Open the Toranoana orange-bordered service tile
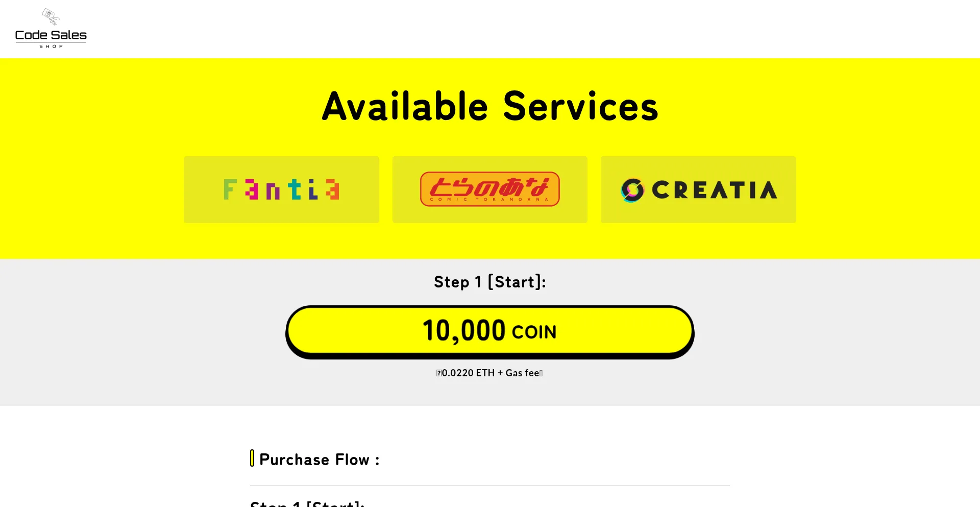The image size is (980, 507). tap(489, 189)
